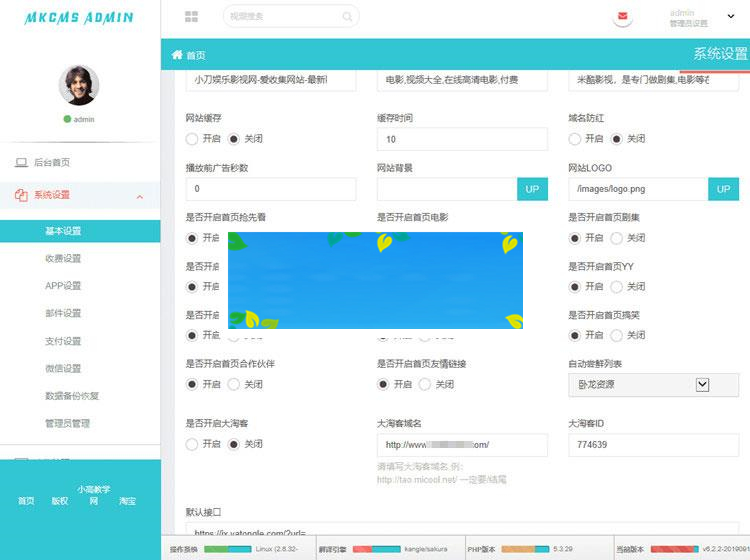Click the laptop icon beside 后台首页

21,162
